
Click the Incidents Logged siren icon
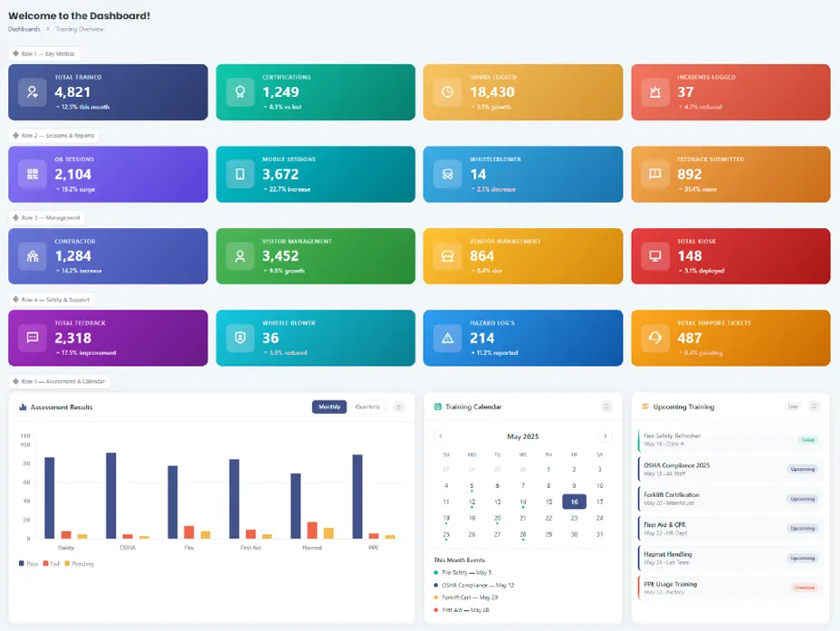(654, 92)
